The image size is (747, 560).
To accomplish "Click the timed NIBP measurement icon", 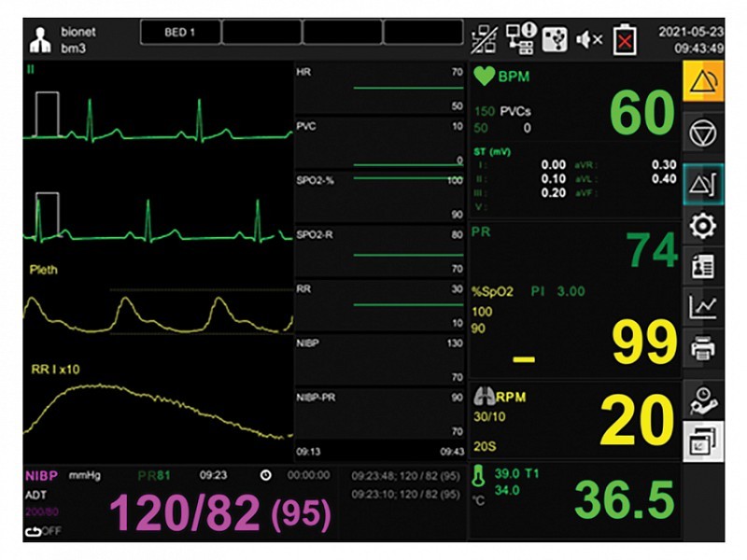I will click(x=703, y=399).
